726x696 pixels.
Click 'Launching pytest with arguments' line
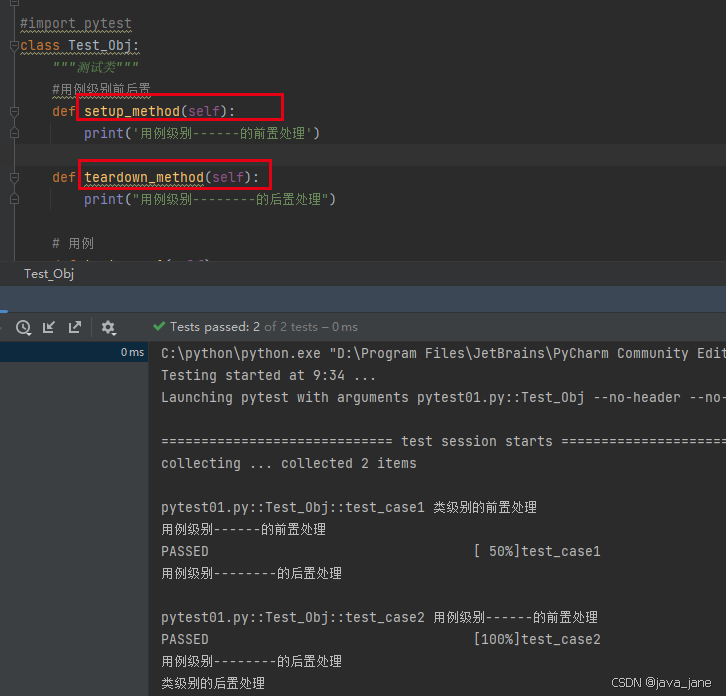click(443, 397)
